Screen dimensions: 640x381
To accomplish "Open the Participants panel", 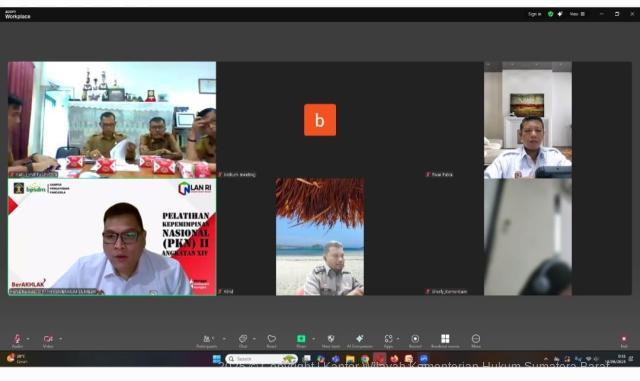I will 207,339.
